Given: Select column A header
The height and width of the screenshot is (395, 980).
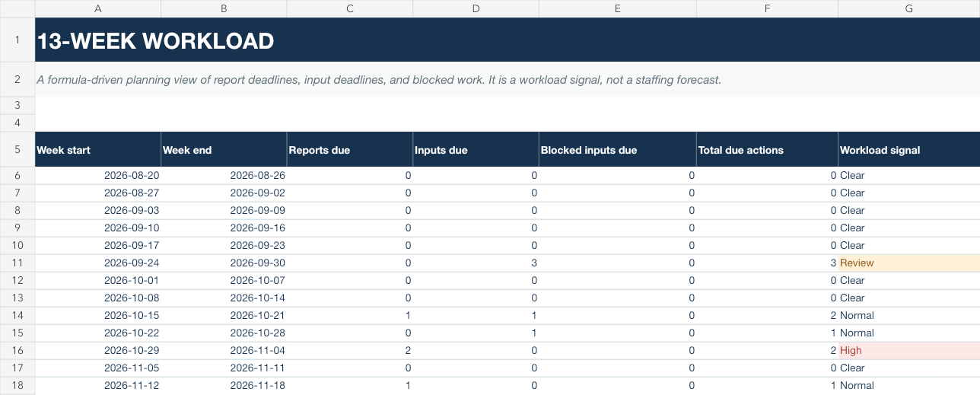Looking at the screenshot, I should [97, 8].
